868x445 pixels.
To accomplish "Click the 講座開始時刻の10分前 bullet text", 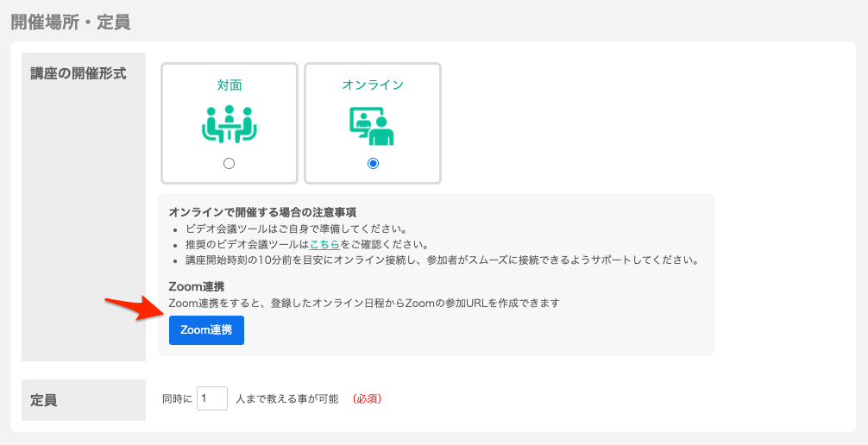I will click(x=442, y=260).
